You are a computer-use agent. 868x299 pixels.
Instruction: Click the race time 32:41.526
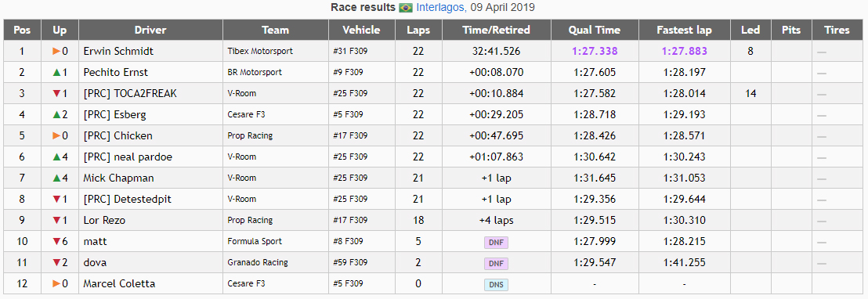coord(496,52)
